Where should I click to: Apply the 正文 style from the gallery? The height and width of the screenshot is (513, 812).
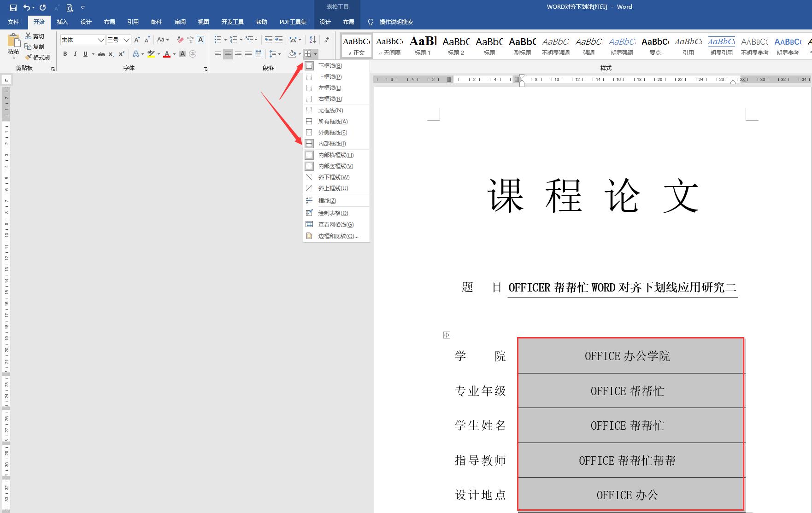click(356, 46)
